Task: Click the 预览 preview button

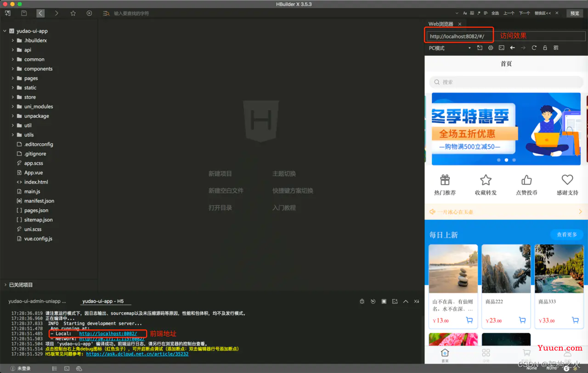Action: (x=575, y=13)
